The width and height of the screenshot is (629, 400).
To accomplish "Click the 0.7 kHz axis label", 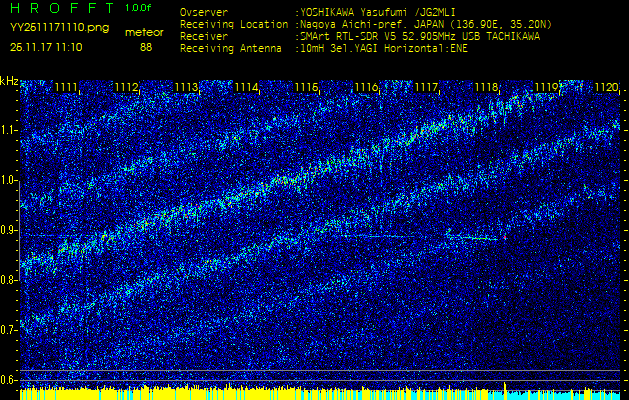I will click(x=8, y=330).
